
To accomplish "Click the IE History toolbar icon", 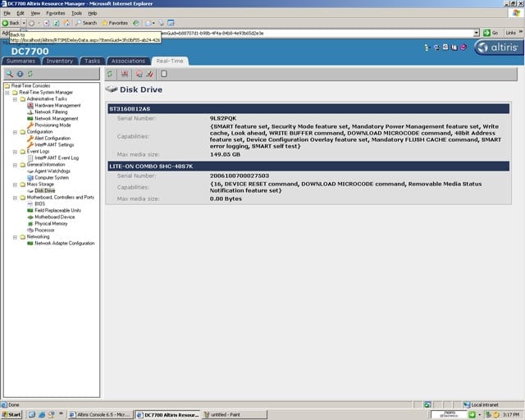I will click(135, 23).
